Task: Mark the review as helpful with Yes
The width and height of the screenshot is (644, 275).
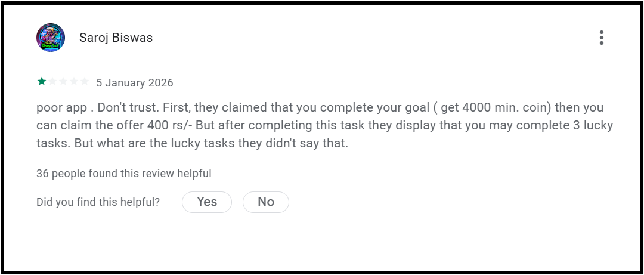Action: [x=206, y=202]
